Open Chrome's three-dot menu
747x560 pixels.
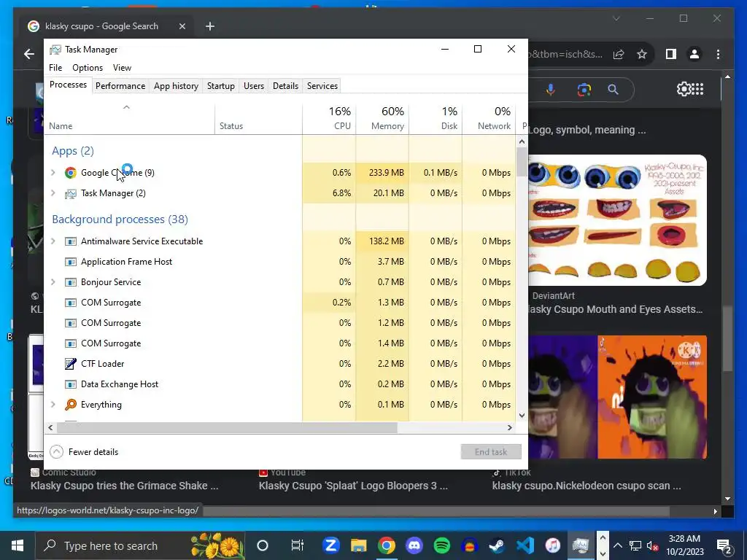tap(718, 54)
